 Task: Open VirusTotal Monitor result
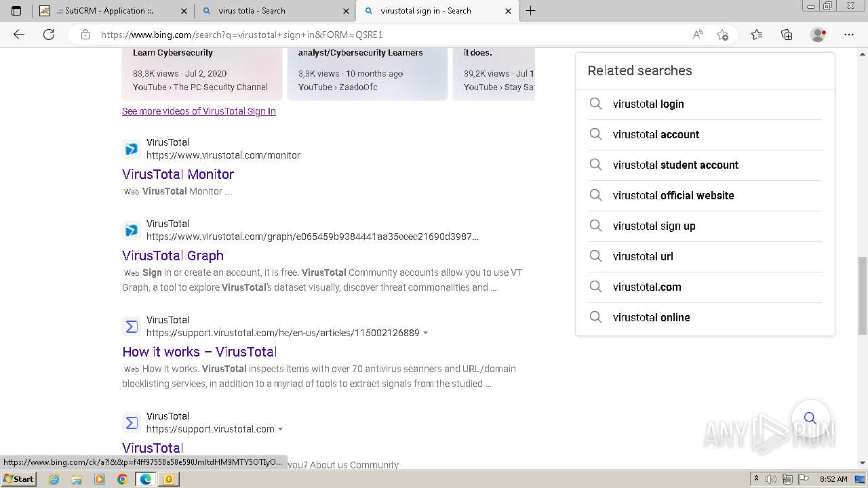coord(178,174)
